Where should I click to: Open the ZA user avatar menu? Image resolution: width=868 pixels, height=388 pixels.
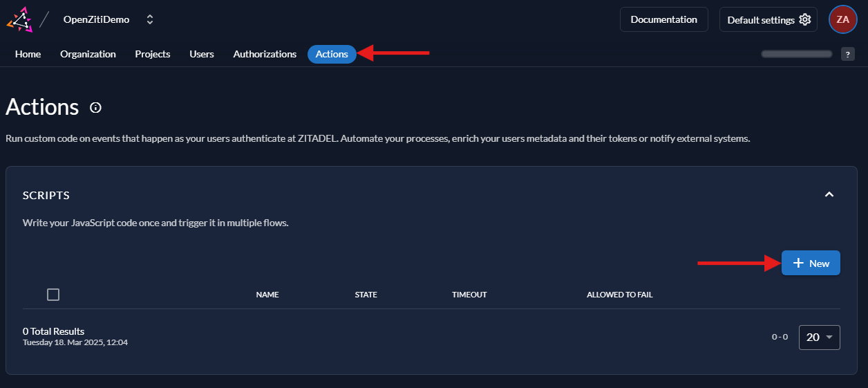tap(842, 19)
